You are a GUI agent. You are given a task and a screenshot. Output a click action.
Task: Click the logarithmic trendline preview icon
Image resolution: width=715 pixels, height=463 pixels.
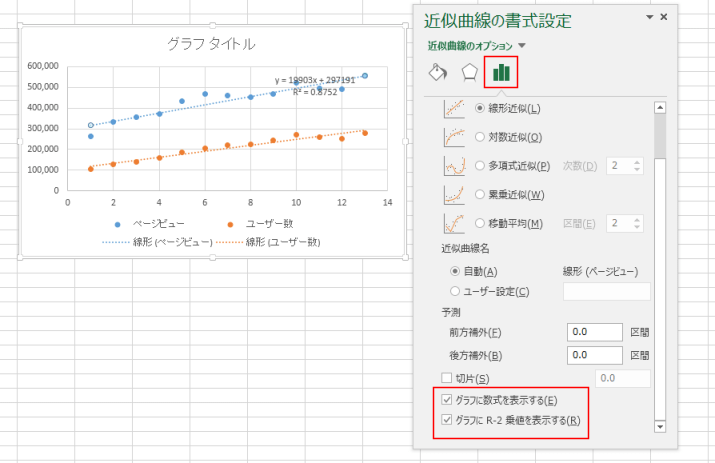(454, 137)
